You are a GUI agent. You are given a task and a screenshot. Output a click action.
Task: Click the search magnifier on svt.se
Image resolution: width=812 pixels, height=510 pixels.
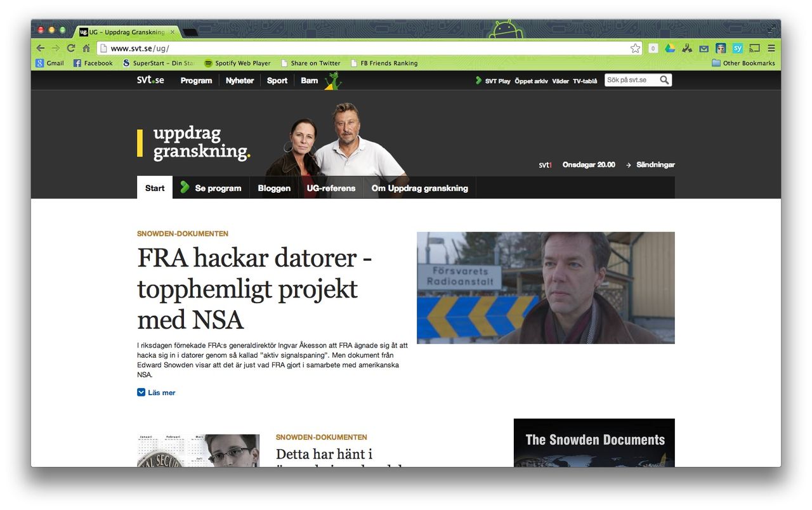(664, 80)
